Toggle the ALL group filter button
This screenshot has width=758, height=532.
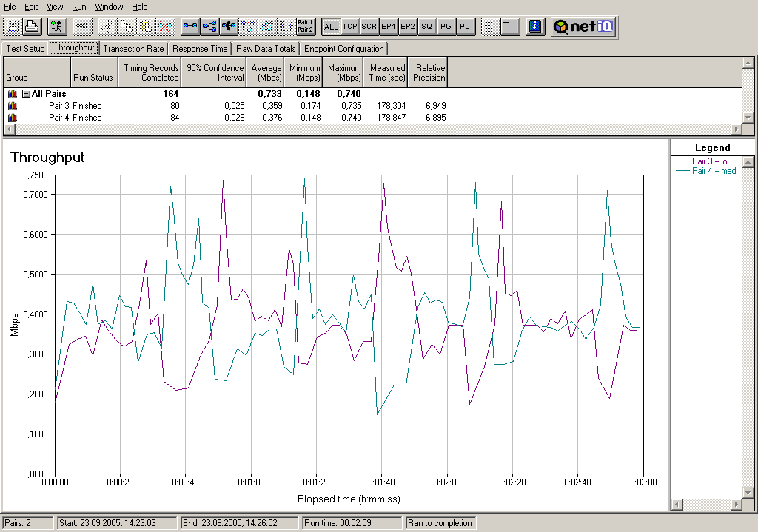[x=331, y=27]
